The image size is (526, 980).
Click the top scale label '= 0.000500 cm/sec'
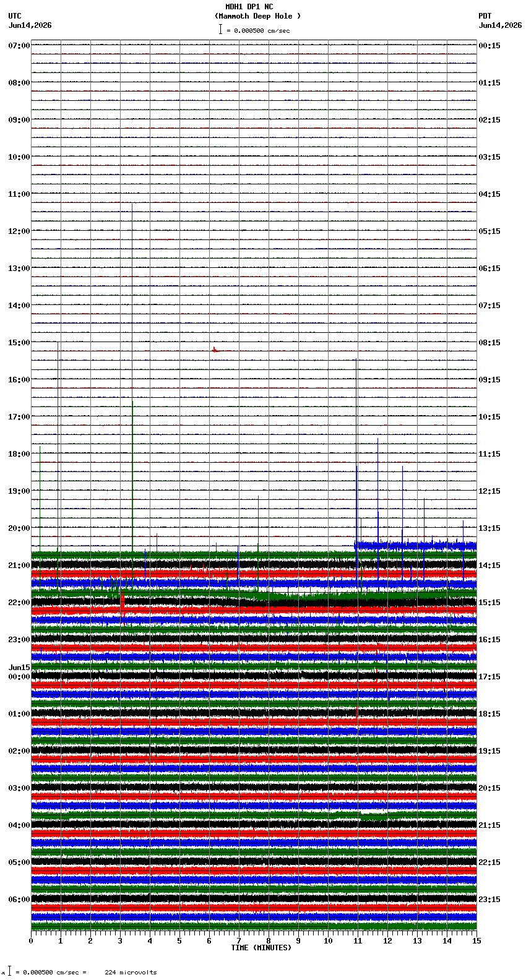[258, 30]
